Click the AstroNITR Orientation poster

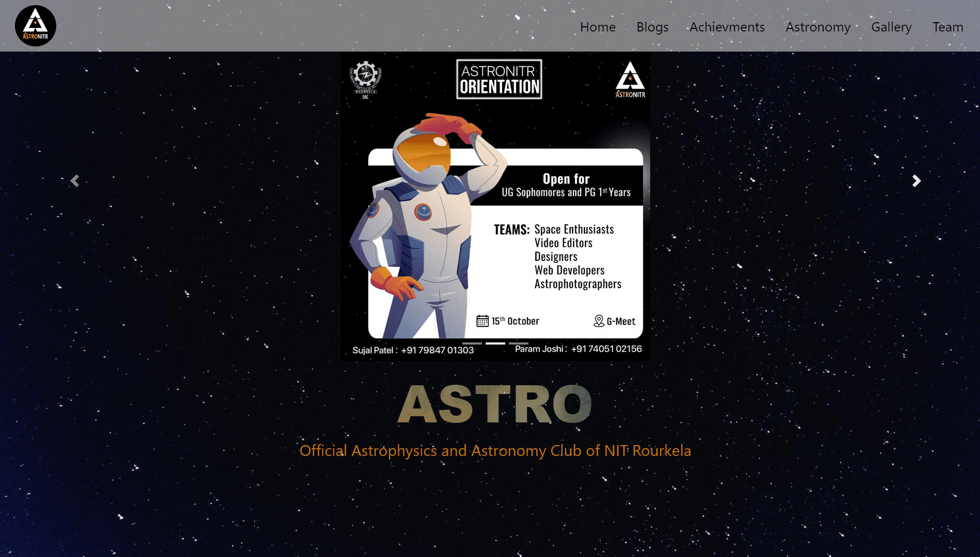click(x=495, y=206)
